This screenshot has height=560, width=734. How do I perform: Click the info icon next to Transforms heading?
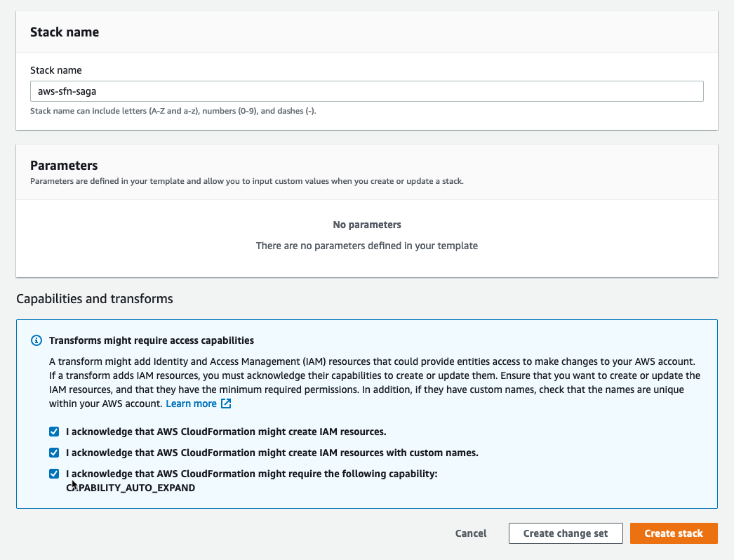coord(36,340)
